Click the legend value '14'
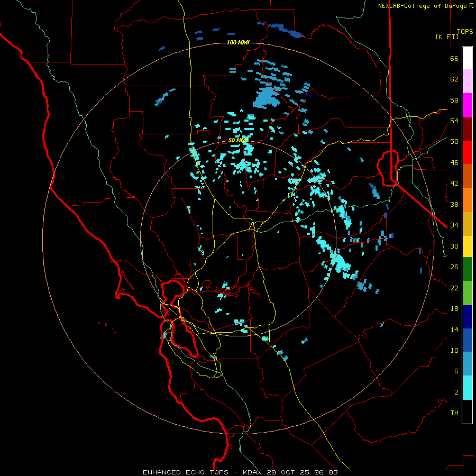 pyautogui.click(x=454, y=329)
